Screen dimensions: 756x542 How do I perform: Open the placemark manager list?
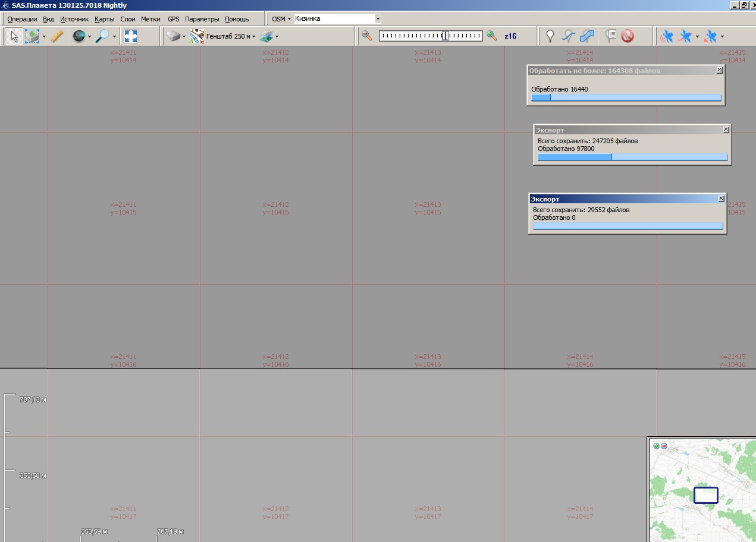click(x=610, y=36)
